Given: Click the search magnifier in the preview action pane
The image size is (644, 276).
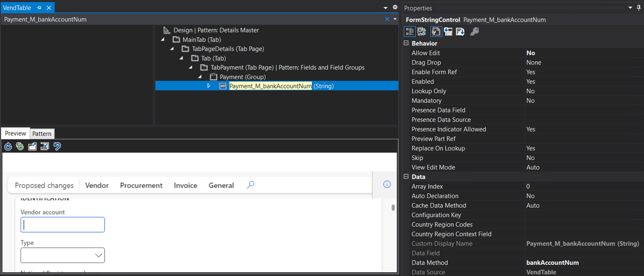Looking at the screenshot, I should [x=251, y=185].
